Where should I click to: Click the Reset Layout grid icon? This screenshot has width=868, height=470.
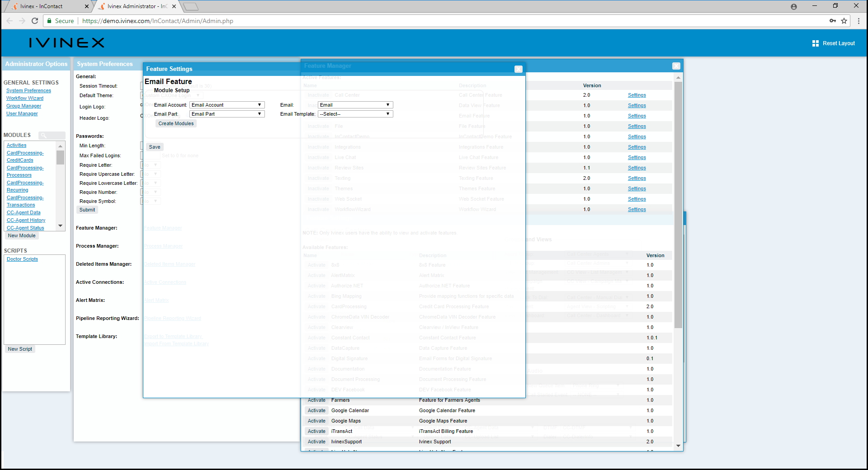pyautogui.click(x=816, y=43)
